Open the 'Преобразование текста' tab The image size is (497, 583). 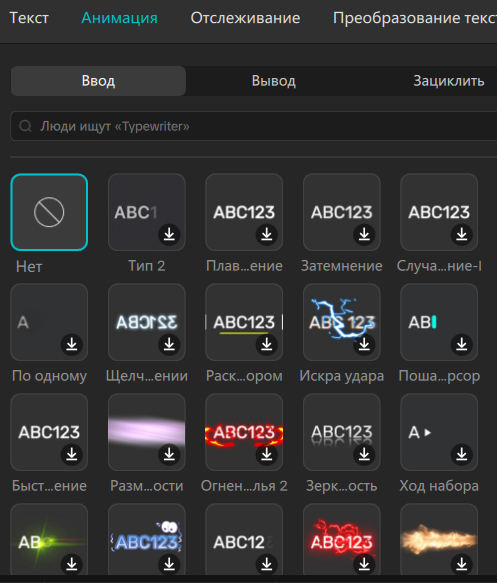pyautogui.click(x=415, y=18)
